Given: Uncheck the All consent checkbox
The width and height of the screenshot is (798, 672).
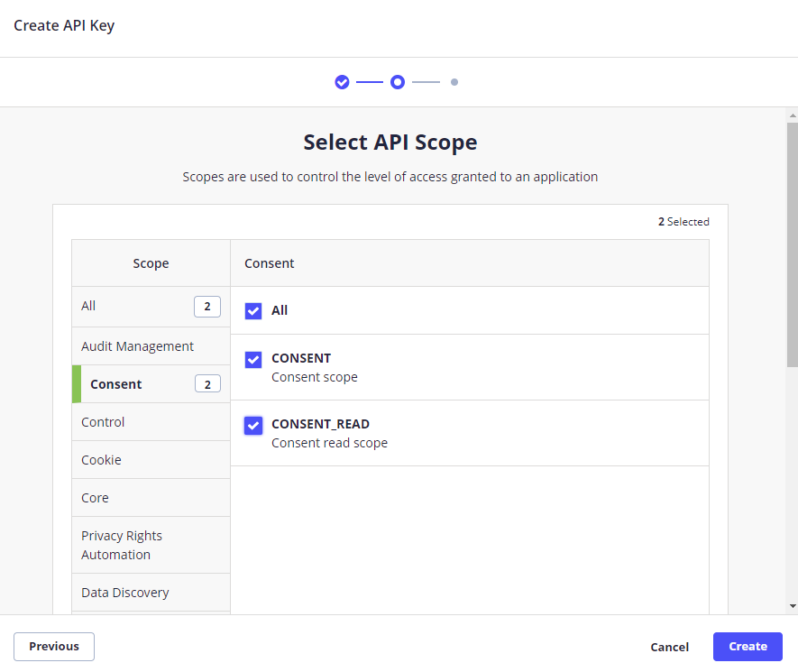Looking at the screenshot, I should tap(253, 310).
